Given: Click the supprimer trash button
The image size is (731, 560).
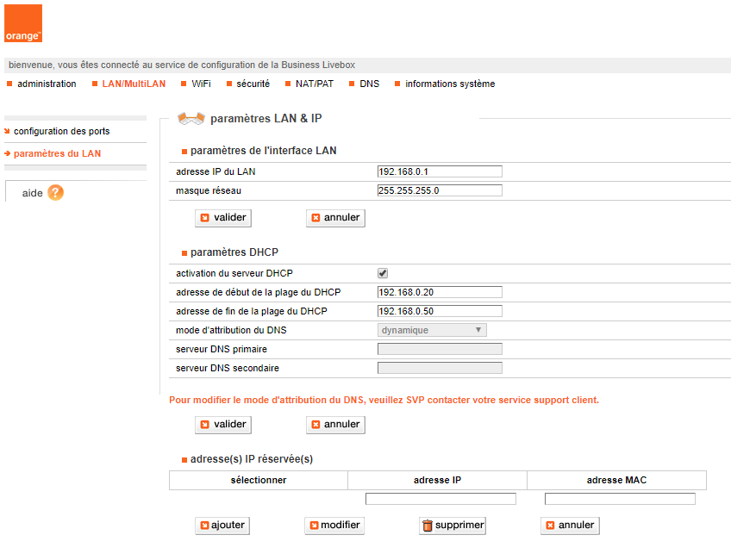Looking at the screenshot, I should (x=453, y=526).
